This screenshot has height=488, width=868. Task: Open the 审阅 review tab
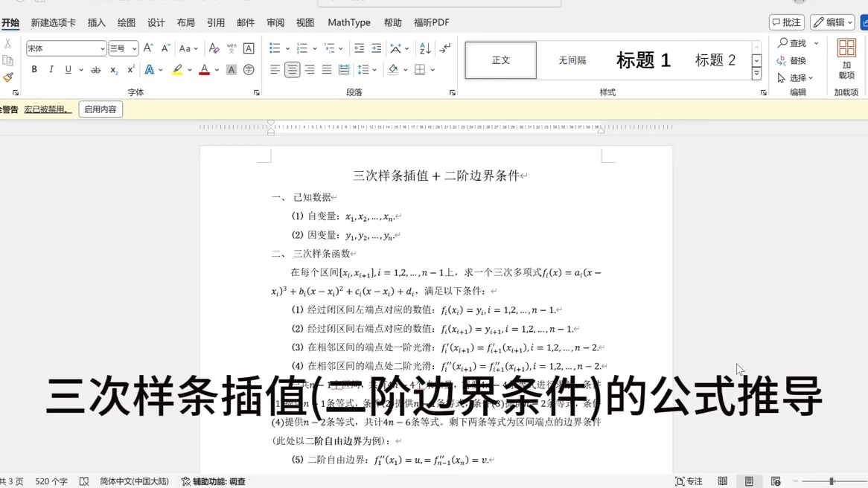click(275, 22)
